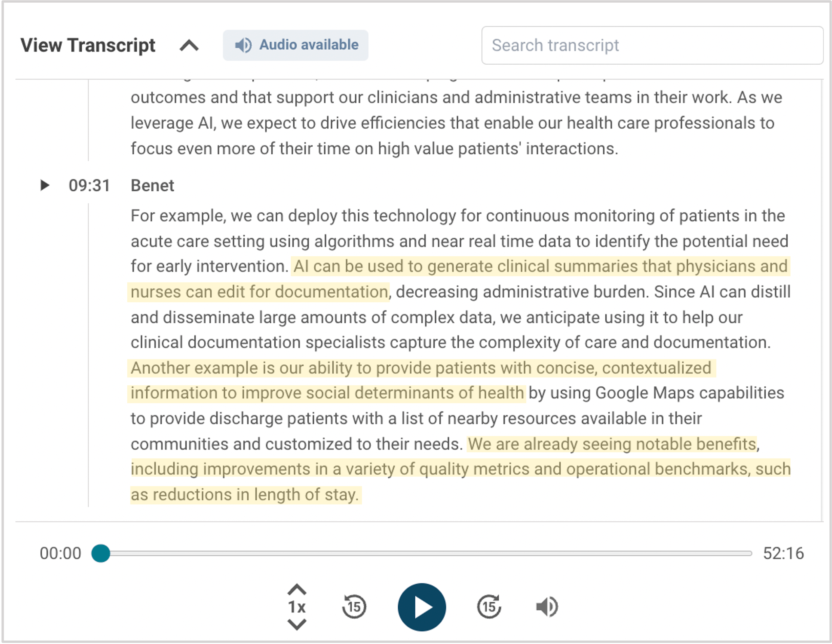Click the audio progress slider handle
832x644 pixels.
tap(101, 553)
